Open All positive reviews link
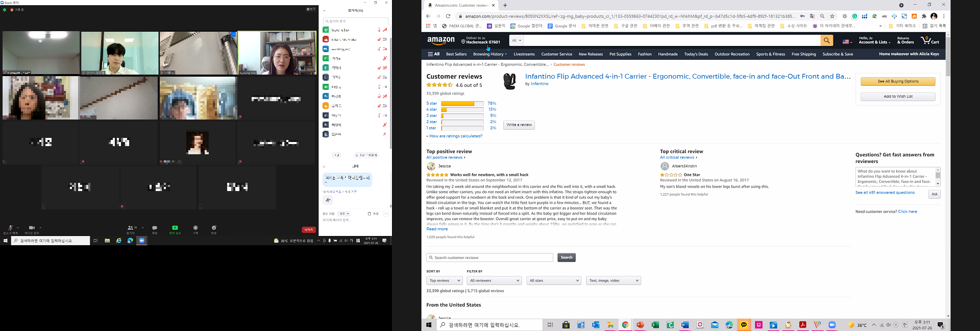Image resolution: width=980 pixels, height=331 pixels. (446, 157)
